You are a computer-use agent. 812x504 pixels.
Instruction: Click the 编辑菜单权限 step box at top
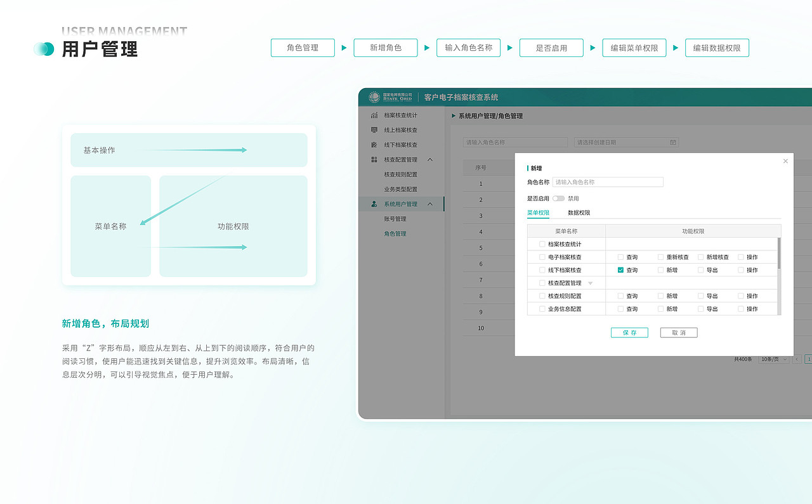(x=634, y=48)
